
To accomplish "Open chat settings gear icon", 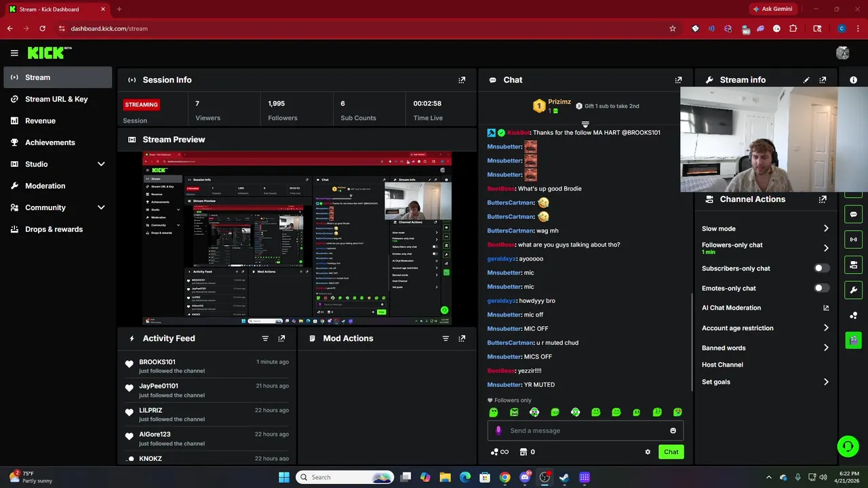I will click(648, 452).
